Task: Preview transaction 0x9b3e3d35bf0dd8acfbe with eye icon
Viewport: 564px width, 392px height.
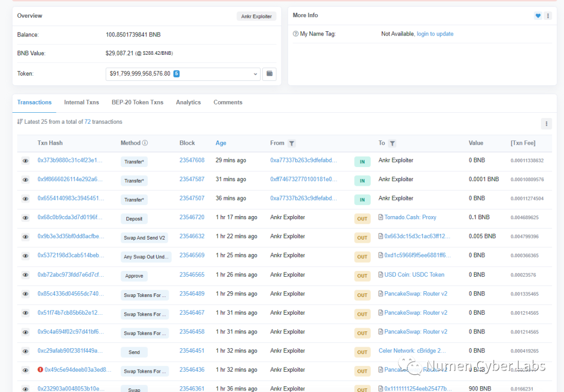Action: 26,237
